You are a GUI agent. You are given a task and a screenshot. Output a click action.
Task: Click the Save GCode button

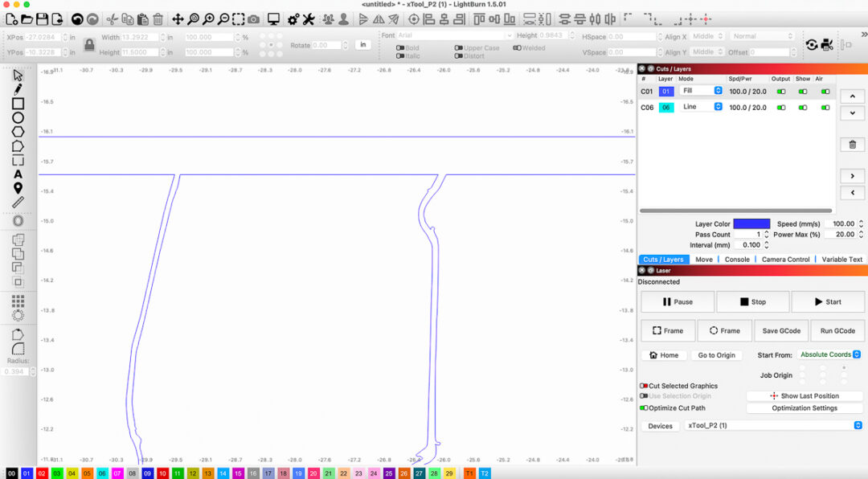pos(781,330)
